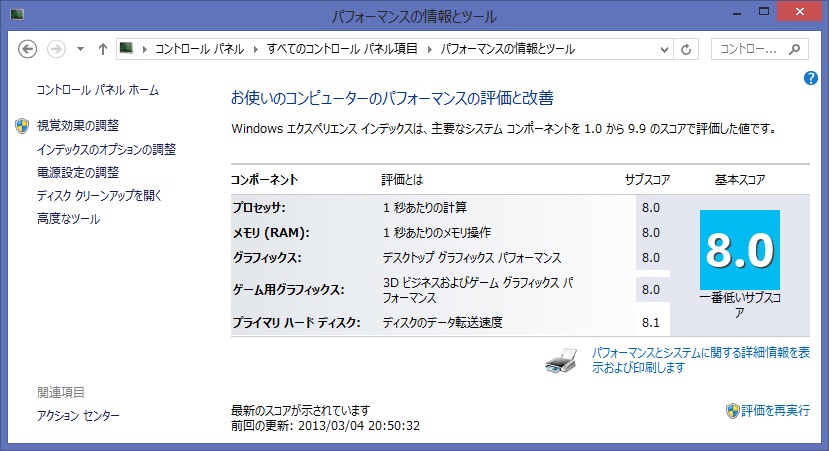Click デスクトップ グラフィックス パフォーマンス description
Viewport: 829px width, 451px height.
[x=472, y=257]
